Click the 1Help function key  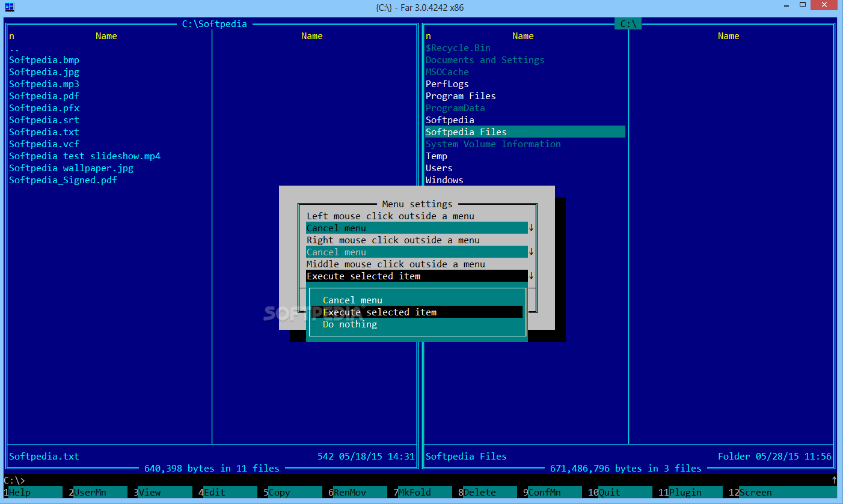32,493
